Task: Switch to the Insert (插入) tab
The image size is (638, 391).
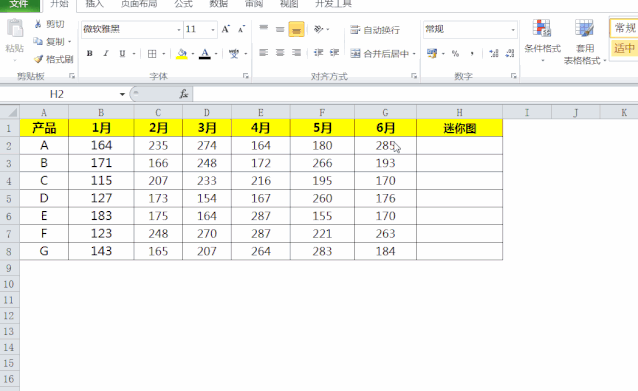Action: tap(94, 4)
